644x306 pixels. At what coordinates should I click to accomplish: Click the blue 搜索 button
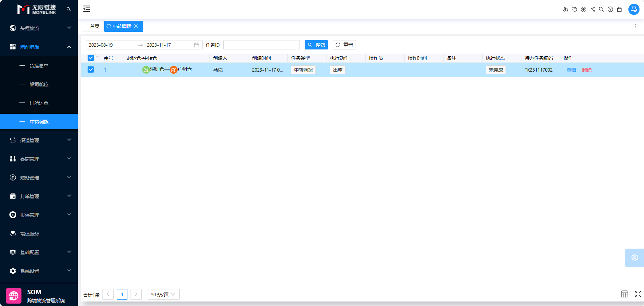click(x=316, y=45)
